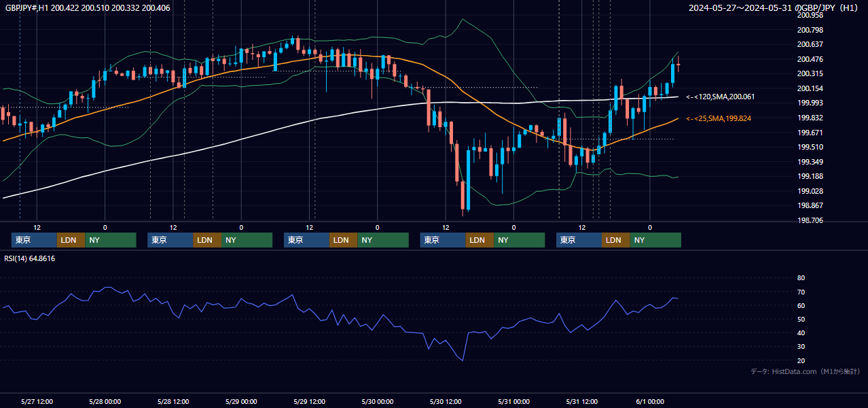Click price axis value 200.315
The height and width of the screenshot is (408, 868).
pos(810,73)
